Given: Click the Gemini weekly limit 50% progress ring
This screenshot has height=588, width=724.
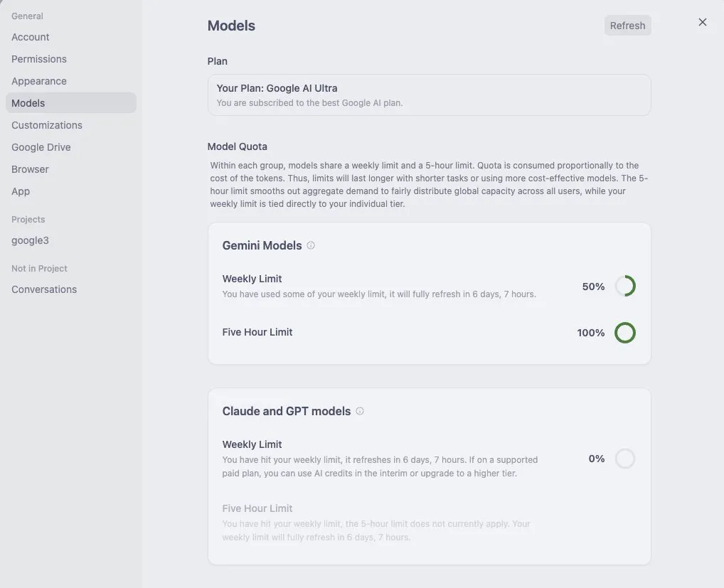Looking at the screenshot, I should pos(625,286).
